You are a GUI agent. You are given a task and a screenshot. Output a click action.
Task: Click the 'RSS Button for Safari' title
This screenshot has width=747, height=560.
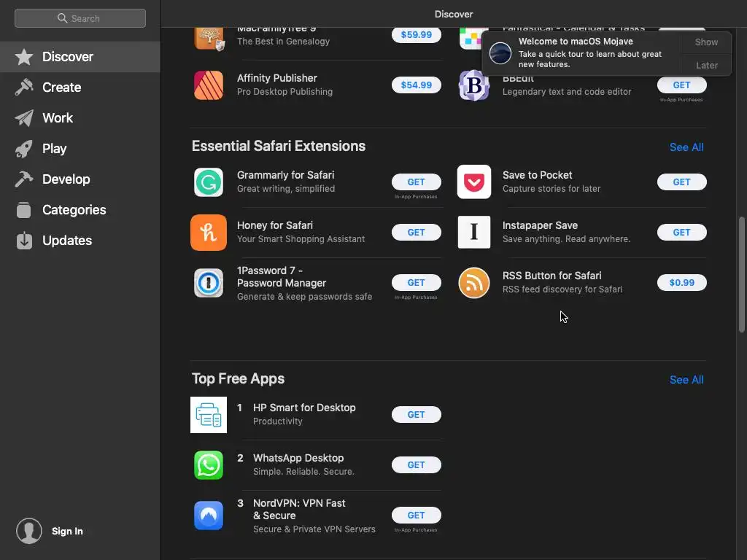coord(551,276)
